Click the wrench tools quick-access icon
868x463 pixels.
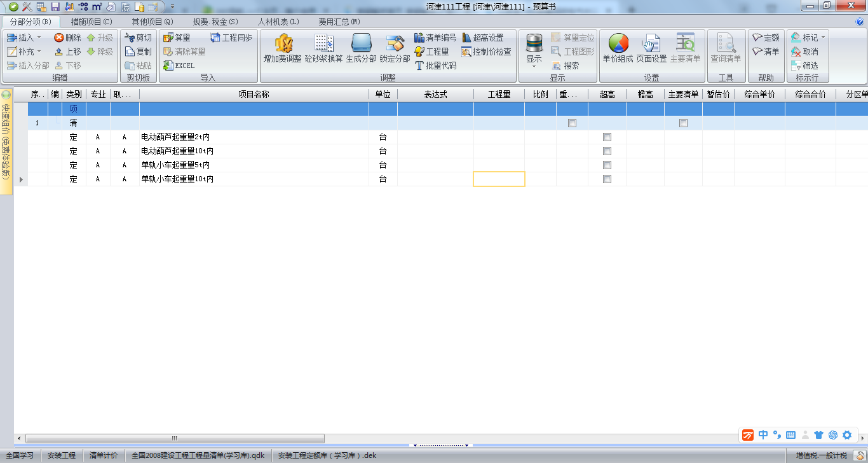pos(27,6)
